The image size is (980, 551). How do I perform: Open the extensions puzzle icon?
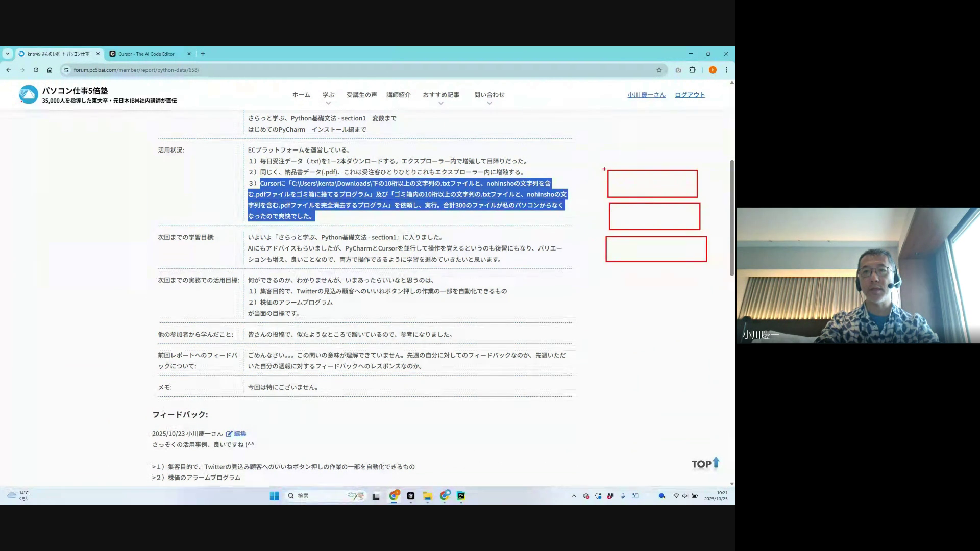pyautogui.click(x=692, y=70)
